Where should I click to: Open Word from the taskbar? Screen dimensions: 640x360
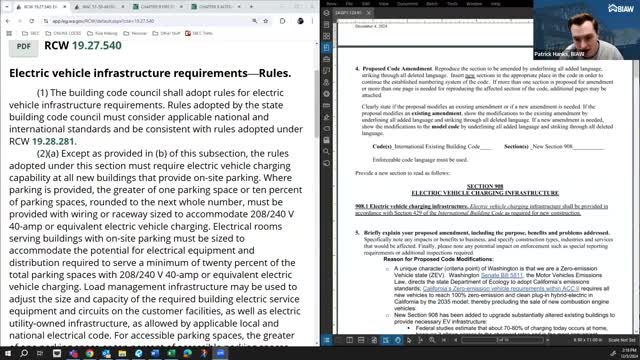point(155,353)
